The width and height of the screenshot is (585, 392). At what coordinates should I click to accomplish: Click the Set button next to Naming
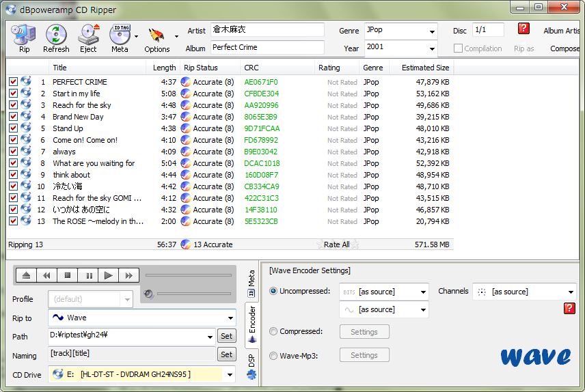click(x=226, y=354)
